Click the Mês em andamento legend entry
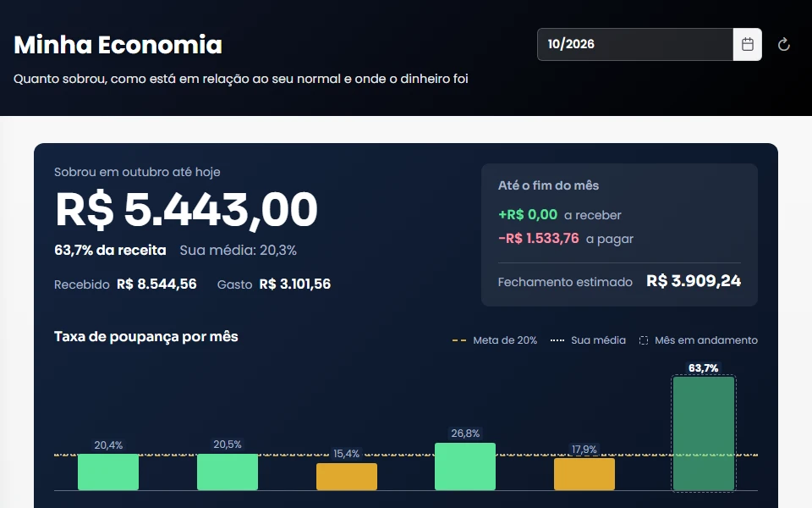 click(698, 340)
